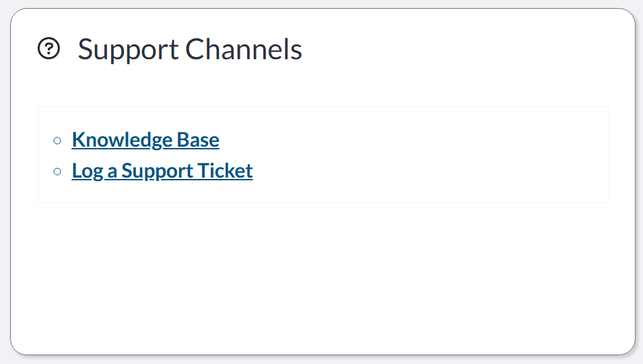Click the word Support in the card heading
The width and height of the screenshot is (643, 364).
click(x=129, y=50)
